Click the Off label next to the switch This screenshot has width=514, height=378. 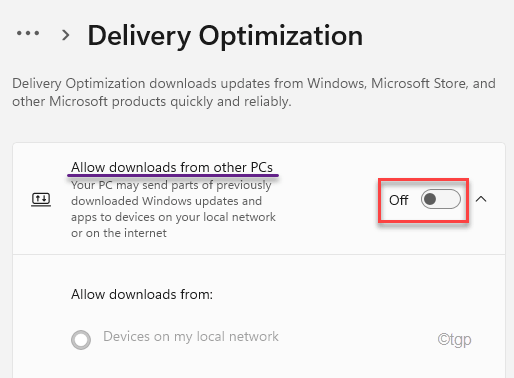[398, 200]
